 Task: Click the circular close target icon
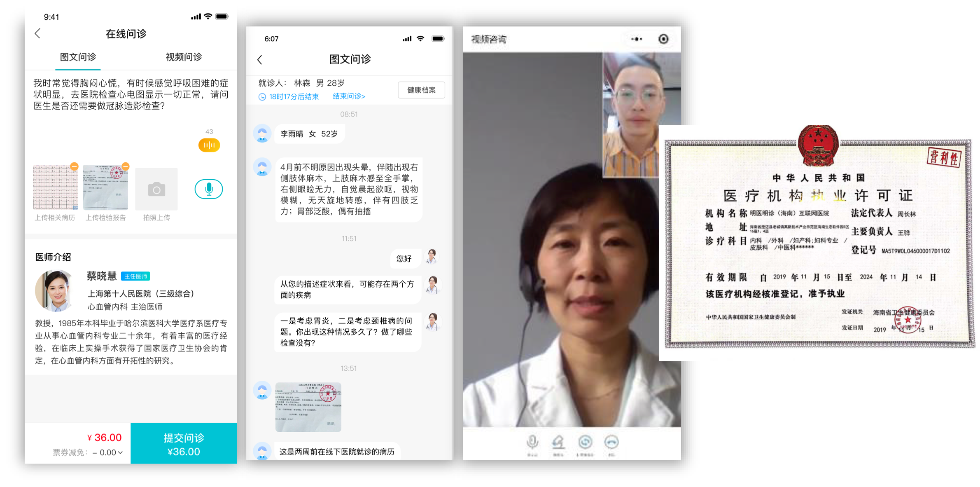(x=663, y=39)
